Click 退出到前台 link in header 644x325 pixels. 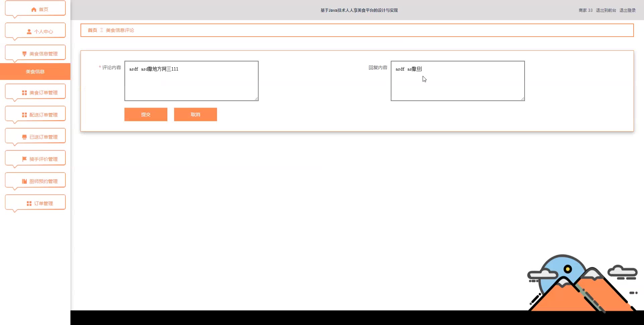(606, 10)
